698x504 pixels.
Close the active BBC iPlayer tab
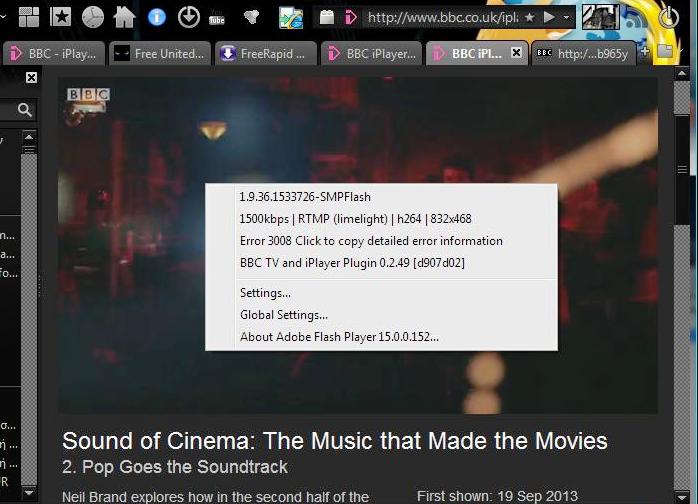click(516, 53)
